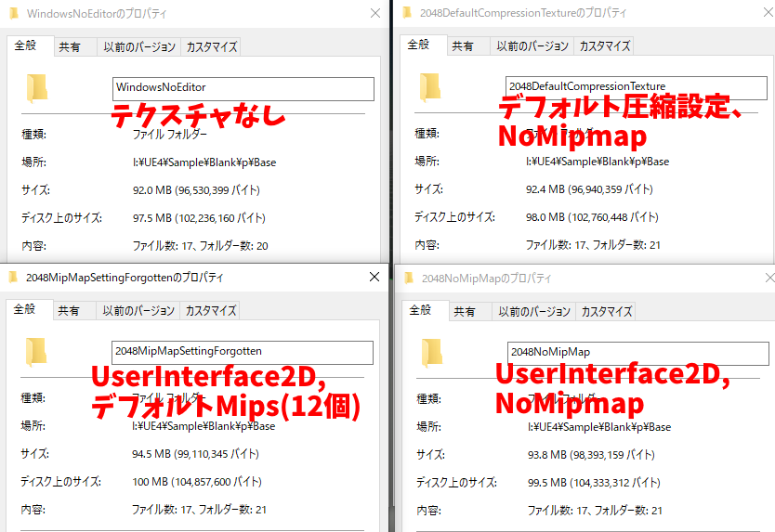Click the 2048DefaultCompressionTextureのプロパティ window title
Screen dimensions: 775x532
click(x=523, y=12)
